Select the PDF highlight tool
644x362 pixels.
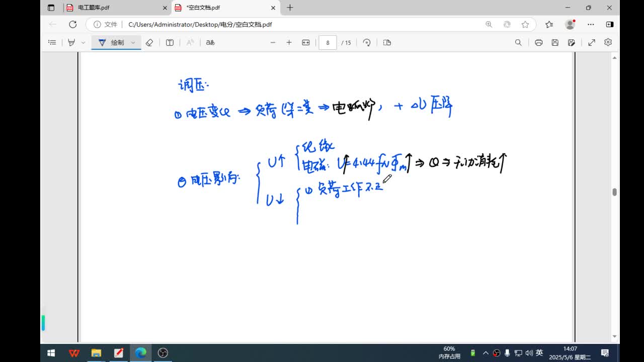(x=71, y=42)
